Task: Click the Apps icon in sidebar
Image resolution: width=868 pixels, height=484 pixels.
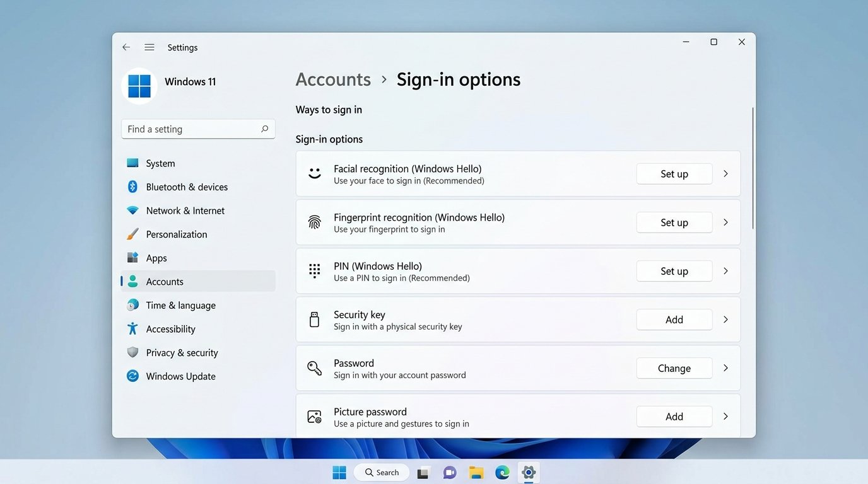Action: coord(132,258)
